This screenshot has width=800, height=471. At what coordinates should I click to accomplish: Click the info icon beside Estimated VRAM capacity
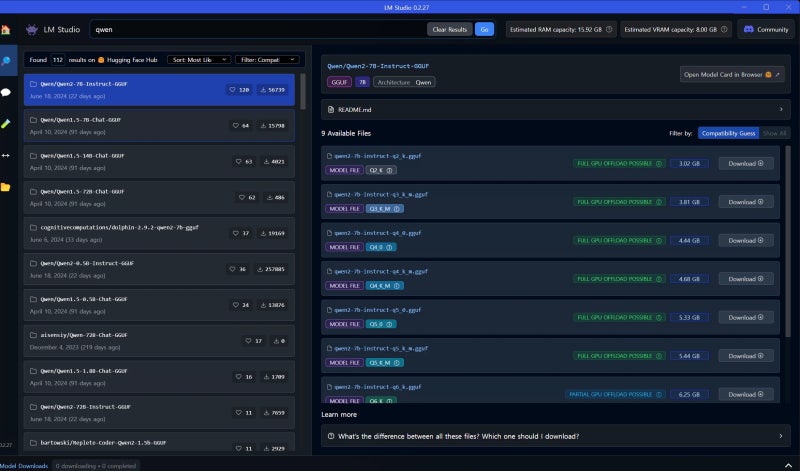[724, 30]
